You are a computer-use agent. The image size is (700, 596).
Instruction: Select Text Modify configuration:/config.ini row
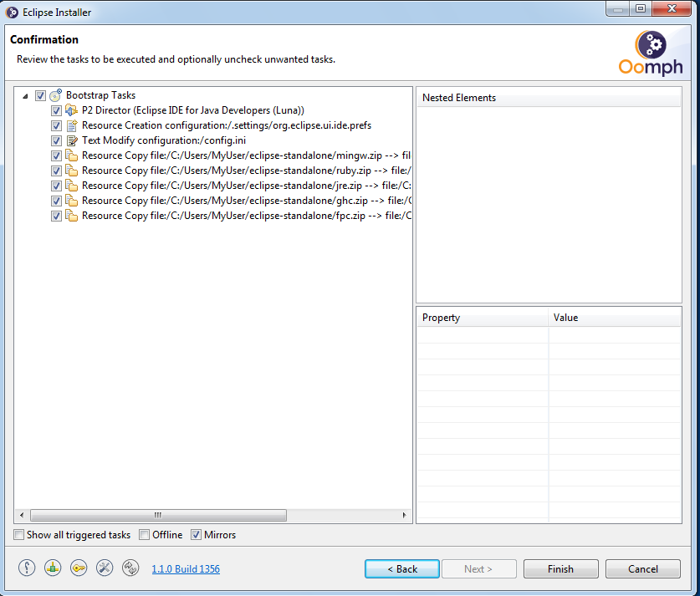click(x=164, y=140)
